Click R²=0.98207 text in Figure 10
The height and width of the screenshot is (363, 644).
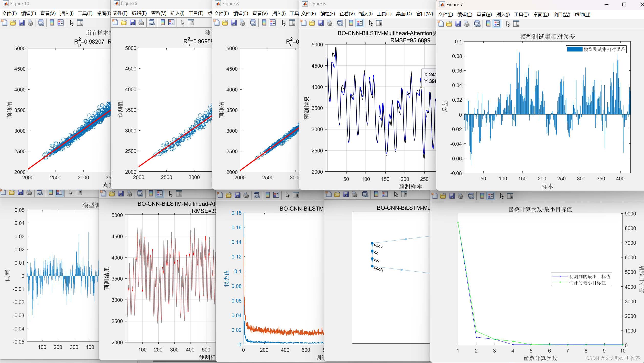89,42
